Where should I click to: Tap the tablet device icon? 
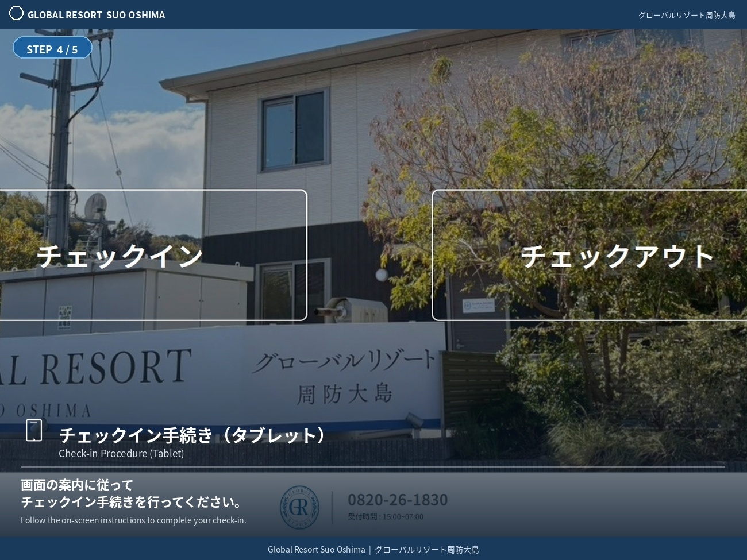point(34,430)
